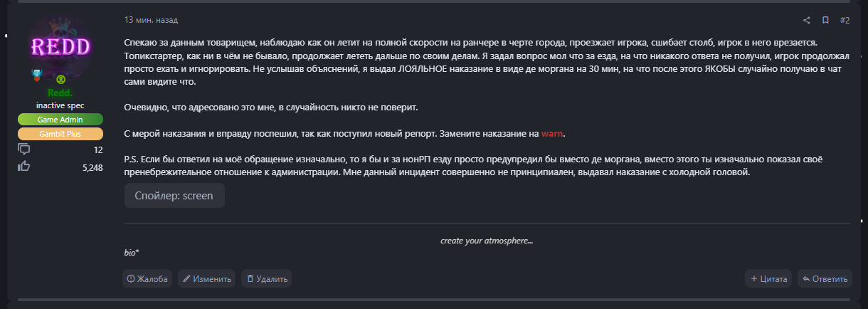Click the '13 мин. назад' timestamp
The width and height of the screenshot is (868, 309).
(x=151, y=20)
